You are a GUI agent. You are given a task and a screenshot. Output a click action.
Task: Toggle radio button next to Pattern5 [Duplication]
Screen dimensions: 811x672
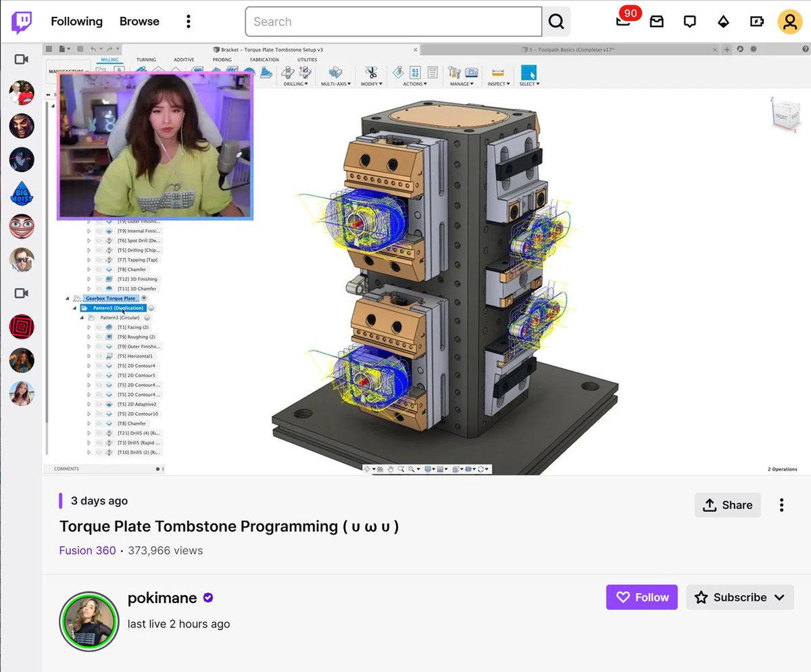pyautogui.click(x=151, y=308)
